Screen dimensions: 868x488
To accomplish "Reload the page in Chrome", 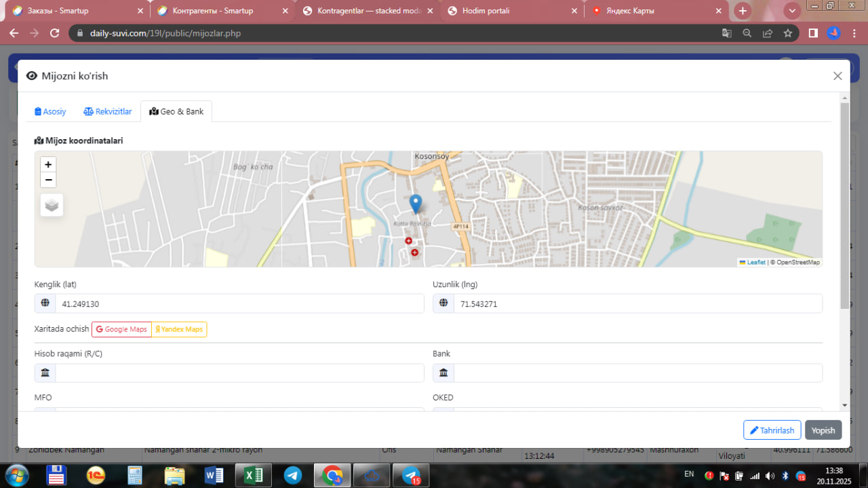I will pyautogui.click(x=55, y=33).
